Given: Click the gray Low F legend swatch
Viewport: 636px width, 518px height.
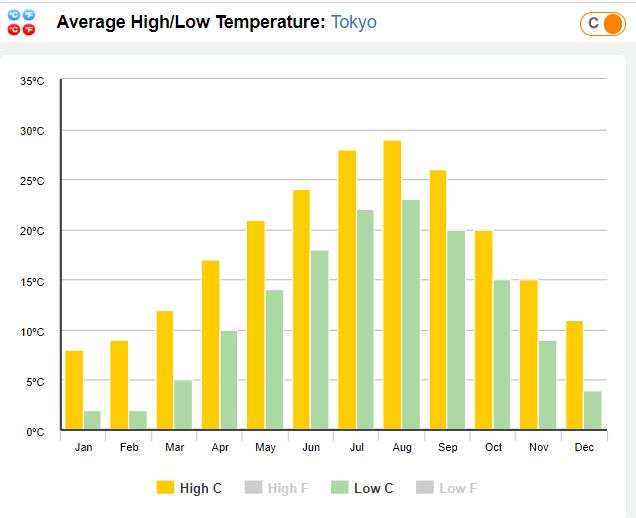Looking at the screenshot, I should point(424,488).
